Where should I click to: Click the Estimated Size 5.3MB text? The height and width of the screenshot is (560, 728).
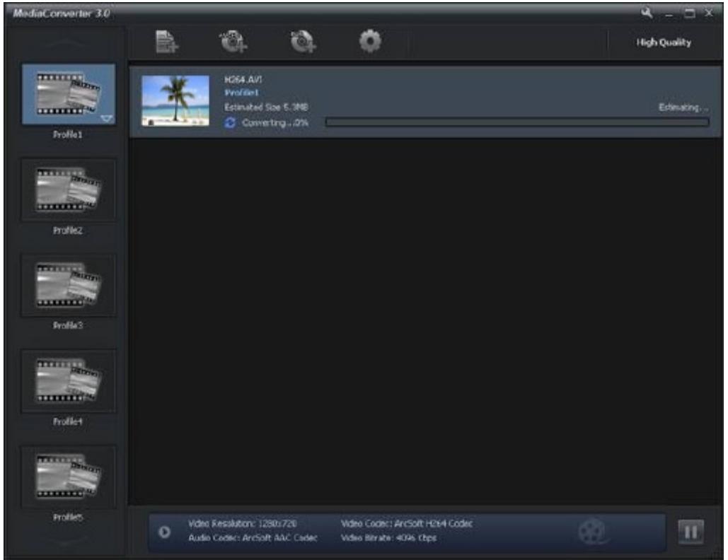point(266,107)
